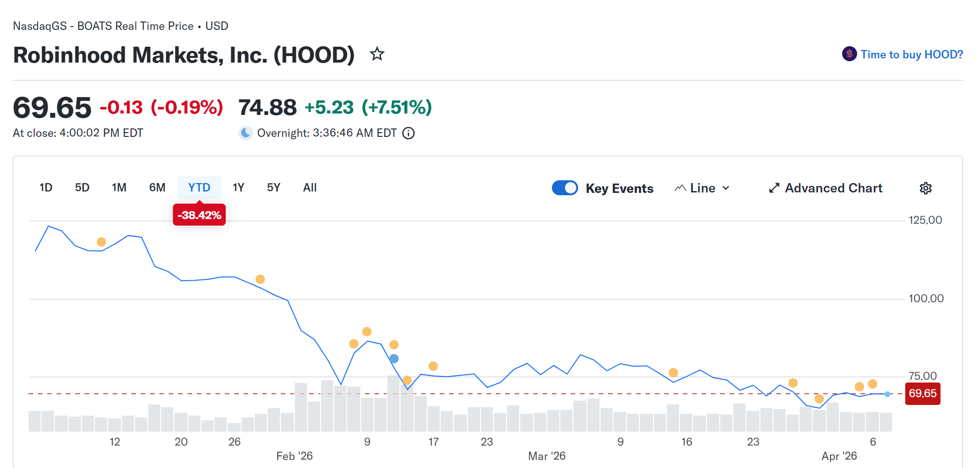
Task: Open the "Time to buy HOOD?" link
Action: (x=911, y=55)
